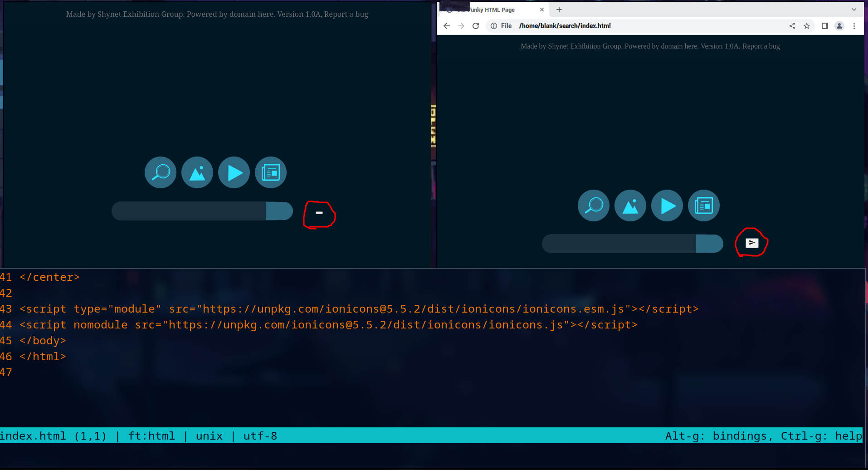Open the tab search chevron dropdown
This screenshot has height=470, width=868.
click(x=854, y=9)
